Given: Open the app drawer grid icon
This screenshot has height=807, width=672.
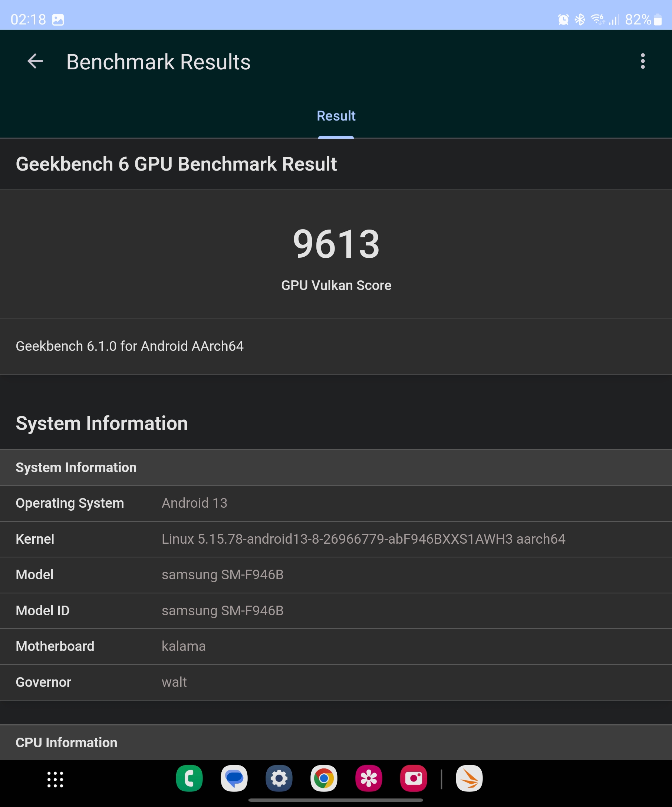Looking at the screenshot, I should [55, 779].
